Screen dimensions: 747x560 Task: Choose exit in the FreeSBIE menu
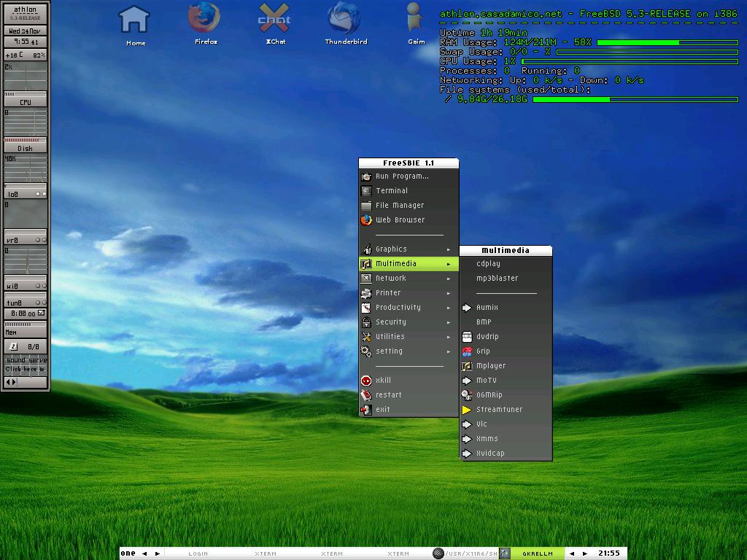[409, 410]
